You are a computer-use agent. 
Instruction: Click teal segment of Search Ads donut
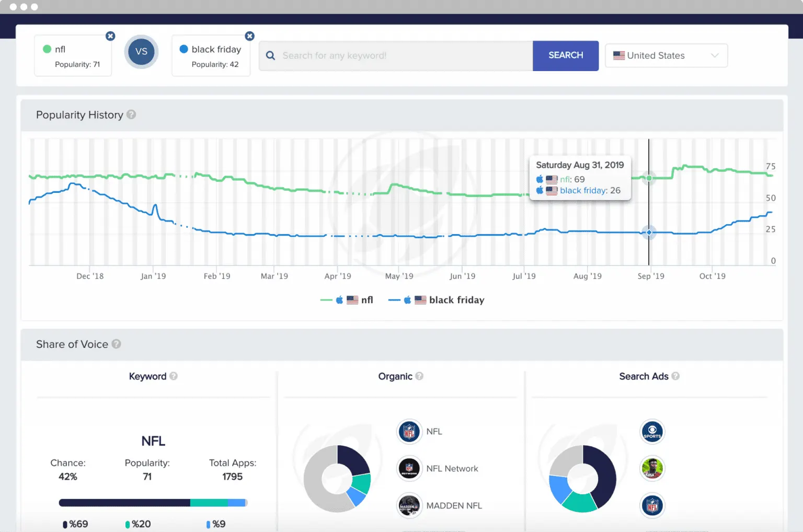coord(579,502)
